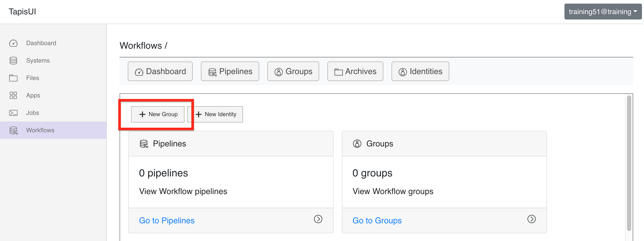
Task: Open the Dashboard sidebar item
Action: (53, 43)
